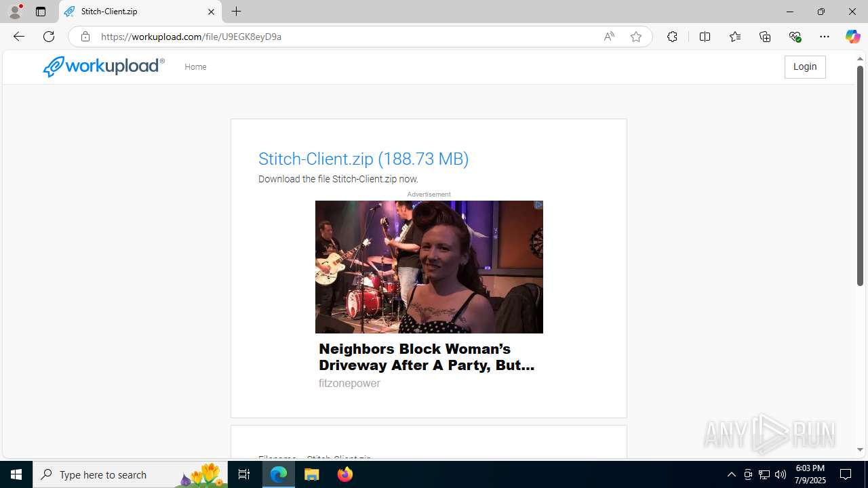This screenshot has width=868, height=488.
Task: Open the notification center
Action: click(846, 474)
